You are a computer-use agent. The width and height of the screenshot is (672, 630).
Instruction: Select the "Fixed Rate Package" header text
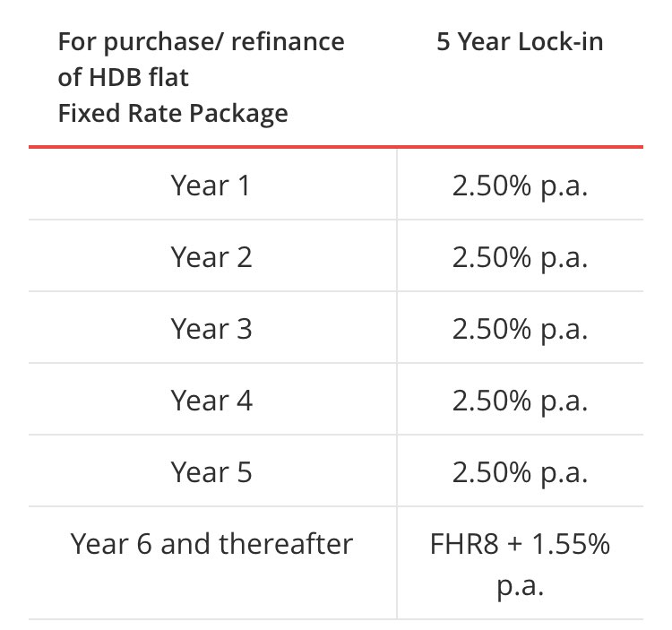pos(173,114)
